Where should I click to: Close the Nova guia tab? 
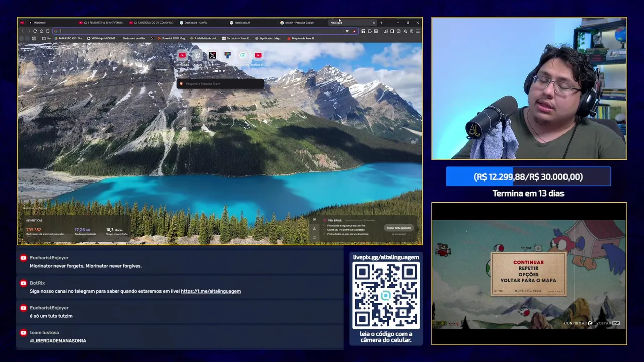(x=373, y=23)
